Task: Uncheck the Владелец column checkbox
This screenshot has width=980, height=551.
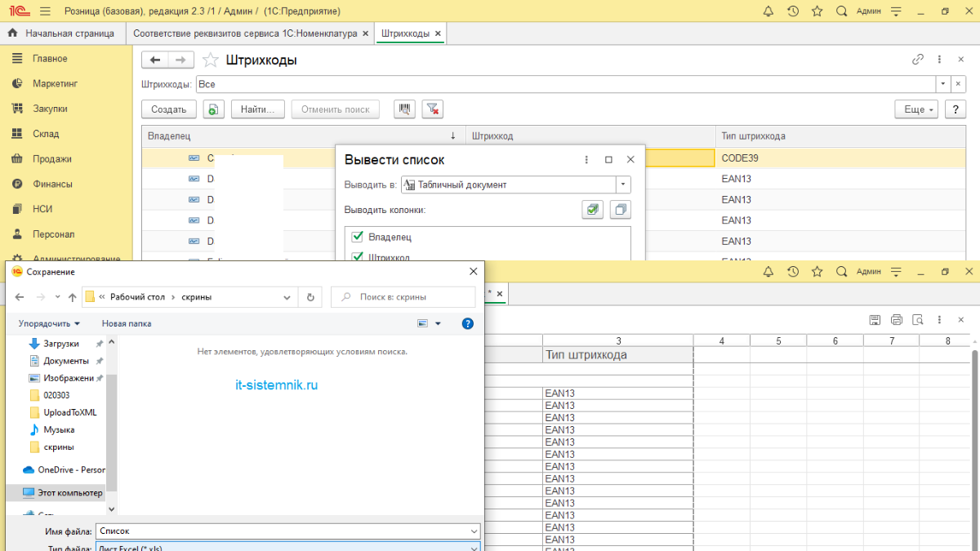Action: click(x=357, y=237)
